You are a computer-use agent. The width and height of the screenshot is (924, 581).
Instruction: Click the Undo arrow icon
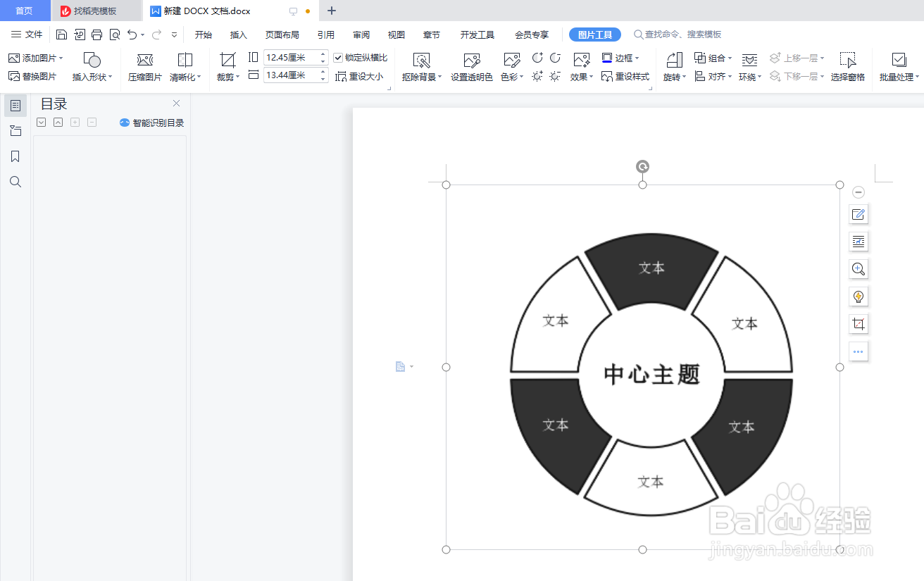(x=132, y=35)
